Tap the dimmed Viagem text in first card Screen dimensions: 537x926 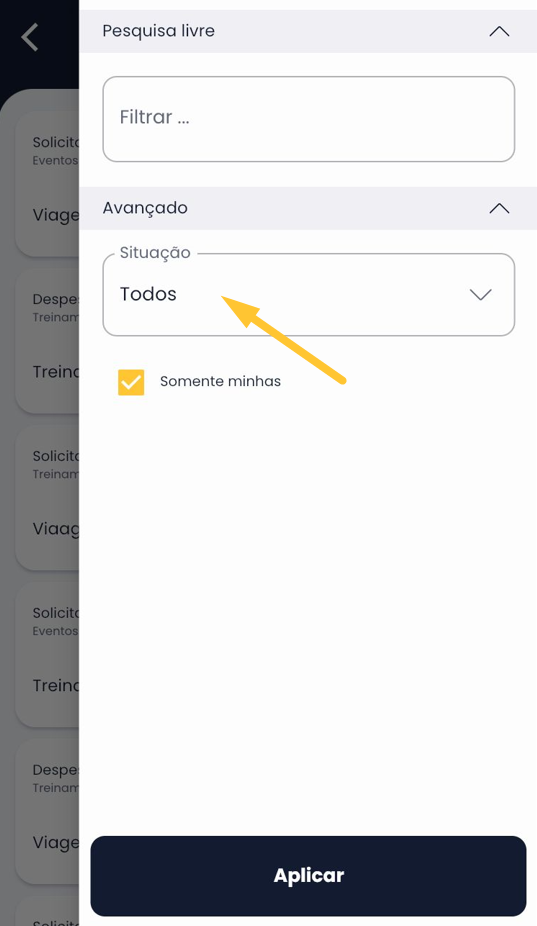56,216
